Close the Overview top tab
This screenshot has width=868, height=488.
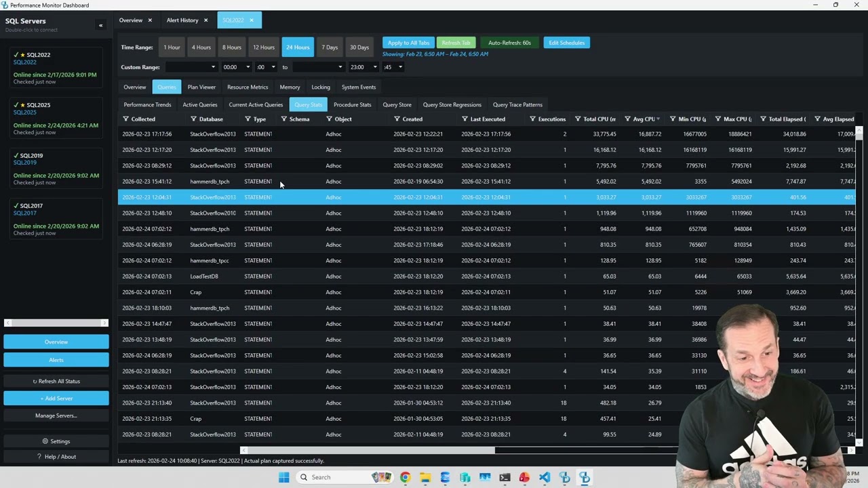click(x=150, y=20)
